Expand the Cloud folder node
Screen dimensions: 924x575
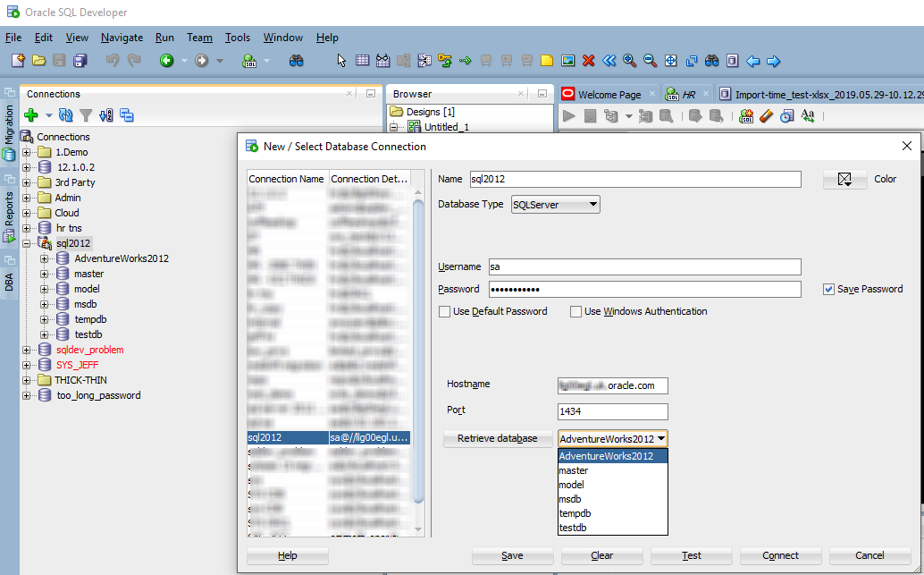tap(27, 213)
